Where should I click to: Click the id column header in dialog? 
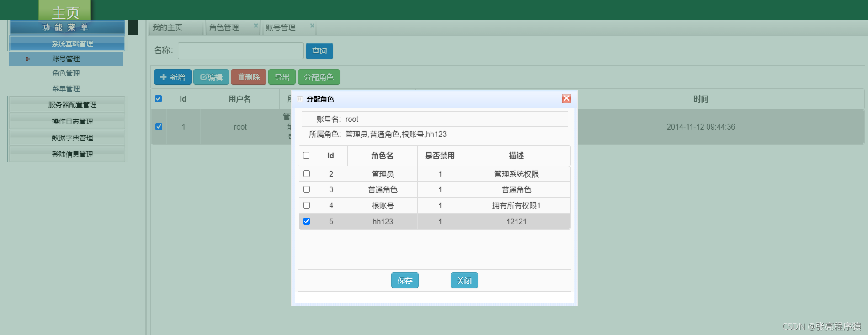[331, 156]
